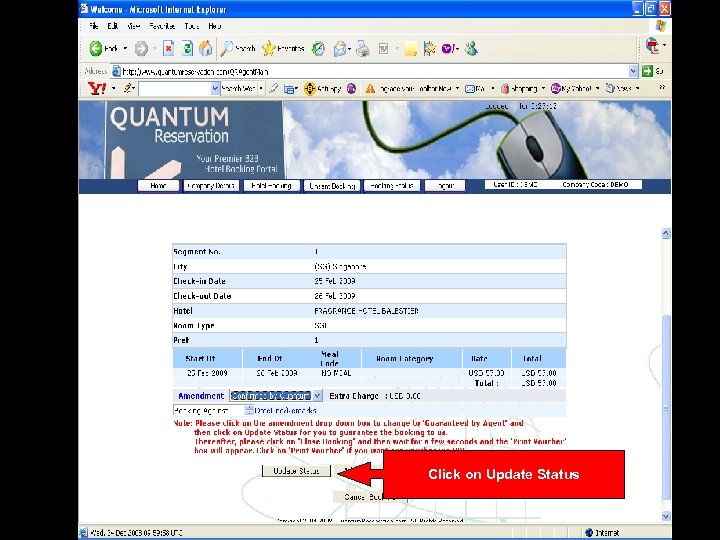
Task: Click the green Go arrow button
Action: 647,71
